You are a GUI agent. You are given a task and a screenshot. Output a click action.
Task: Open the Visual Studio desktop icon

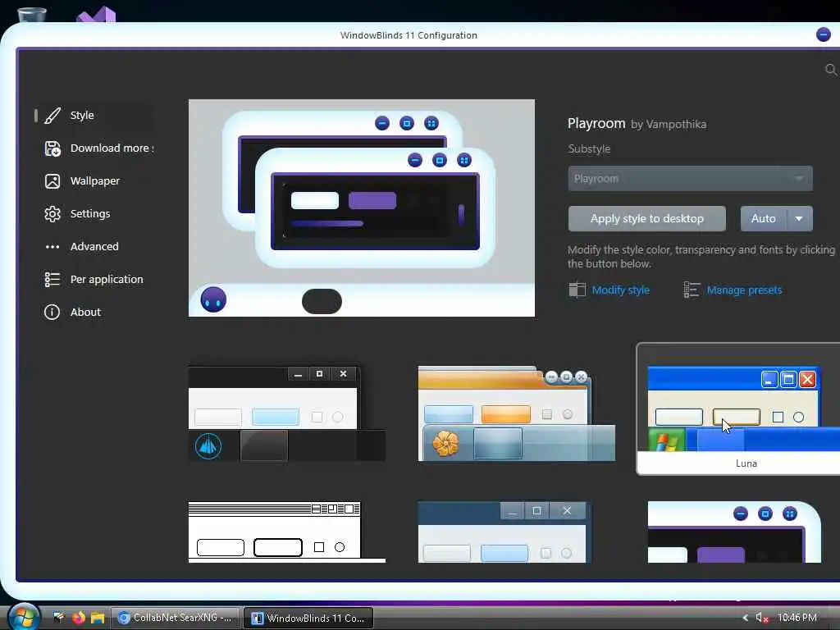(97, 15)
